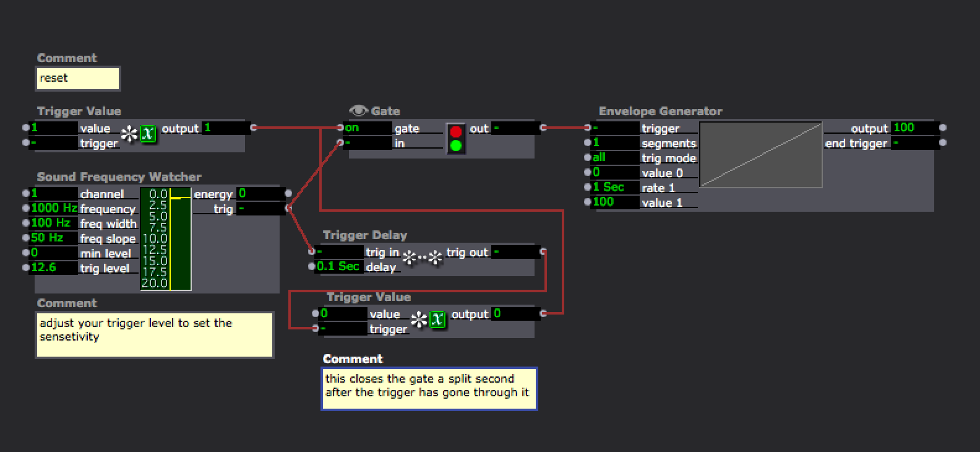Select the Sound Frequency Watcher title
The width and height of the screenshot is (980, 452).
[x=119, y=177]
